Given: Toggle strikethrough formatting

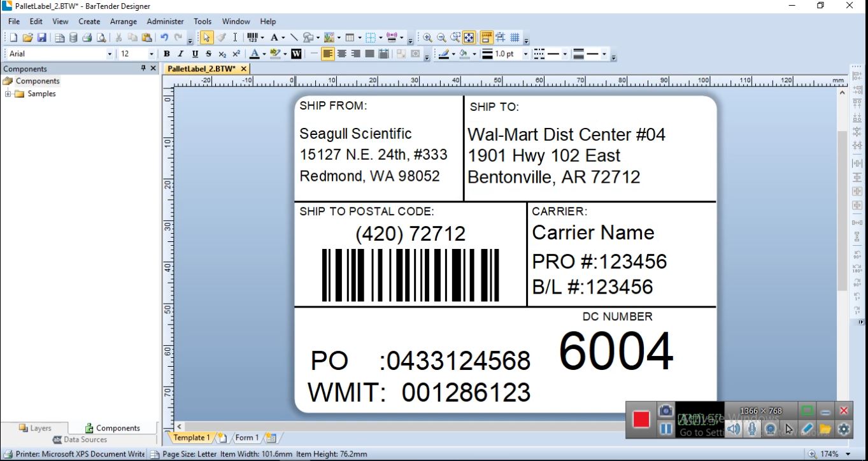Looking at the screenshot, I should tap(208, 54).
